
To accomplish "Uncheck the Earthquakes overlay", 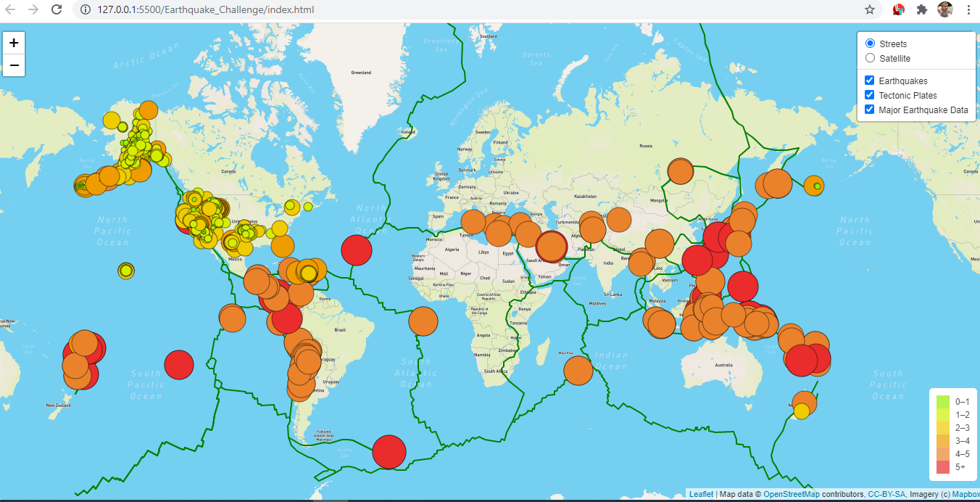I will [x=869, y=80].
